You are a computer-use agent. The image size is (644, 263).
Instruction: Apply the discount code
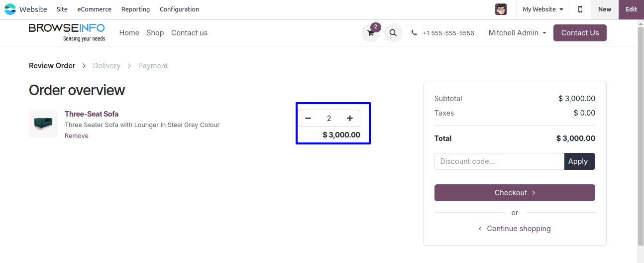coord(579,161)
